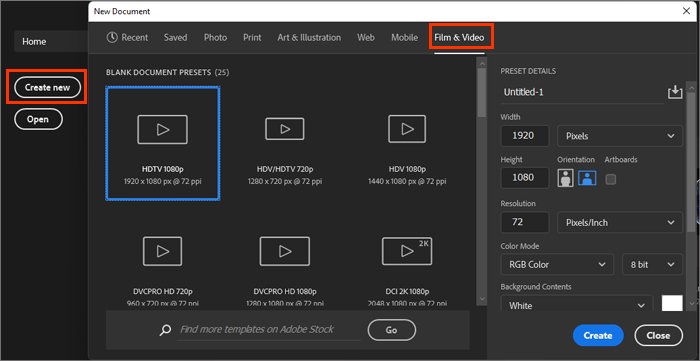Select the DVCPRO HD 720p preset icon

(162, 251)
